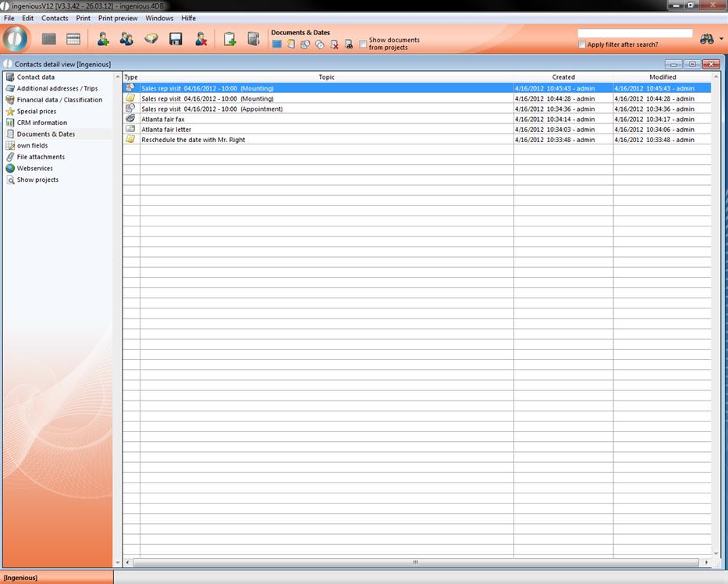Open the Contacts menu
This screenshot has width=728, height=584.
pos(55,18)
